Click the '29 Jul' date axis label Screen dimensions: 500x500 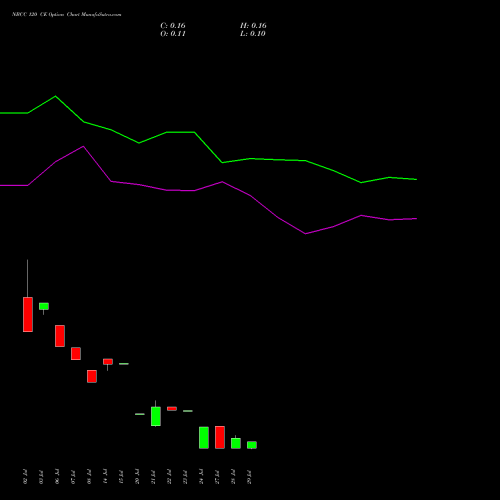pyautogui.click(x=249, y=477)
